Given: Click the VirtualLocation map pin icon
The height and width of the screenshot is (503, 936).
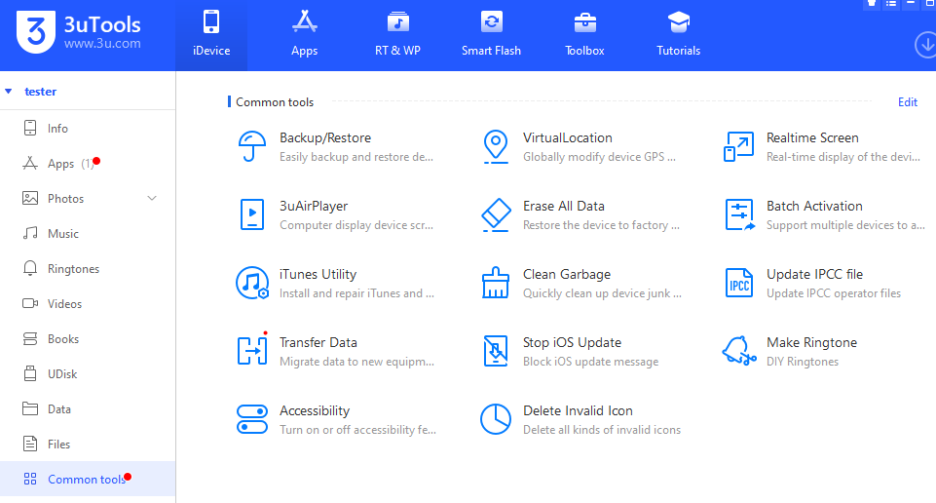Looking at the screenshot, I should [495, 146].
